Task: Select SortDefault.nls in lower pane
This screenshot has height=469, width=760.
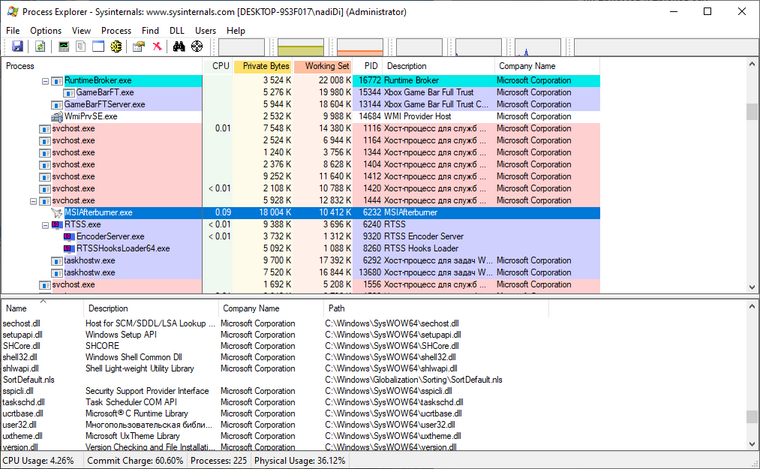Action: click(29, 380)
